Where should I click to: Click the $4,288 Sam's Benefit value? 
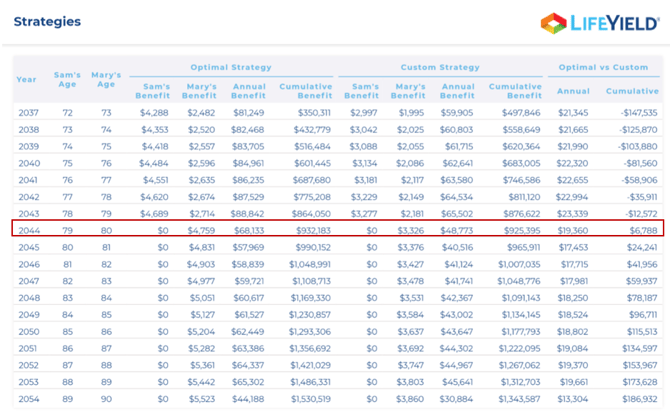[x=154, y=113]
